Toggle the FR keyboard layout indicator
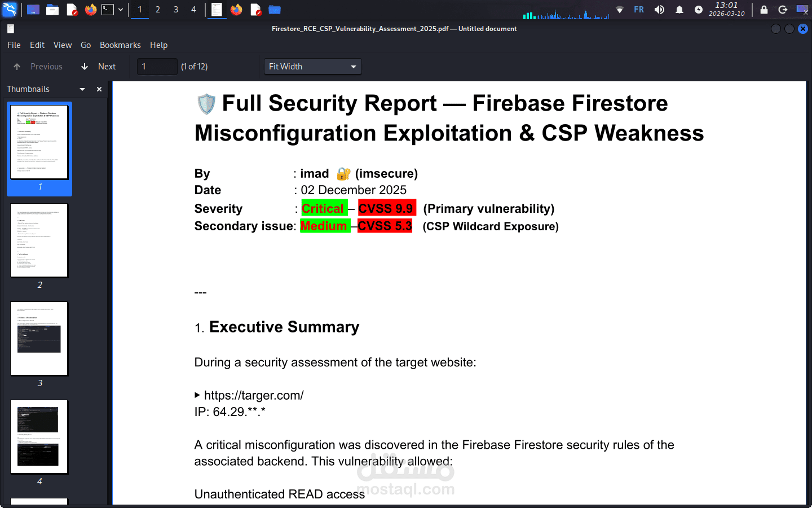This screenshot has height=508, width=812. coord(638,10)
